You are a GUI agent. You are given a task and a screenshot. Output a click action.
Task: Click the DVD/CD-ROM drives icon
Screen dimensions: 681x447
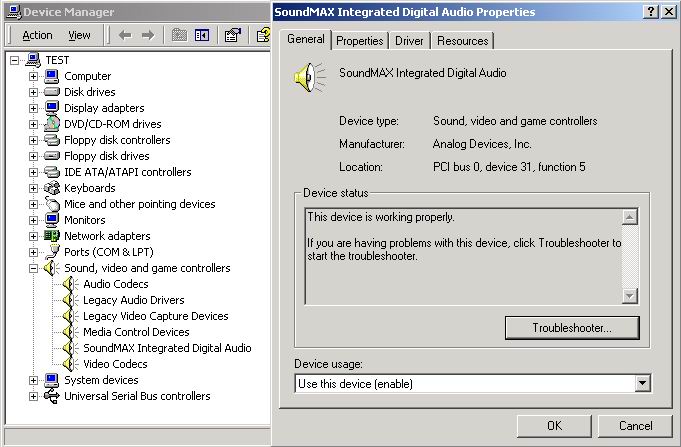pyautogui.click(x=52, y=124)
